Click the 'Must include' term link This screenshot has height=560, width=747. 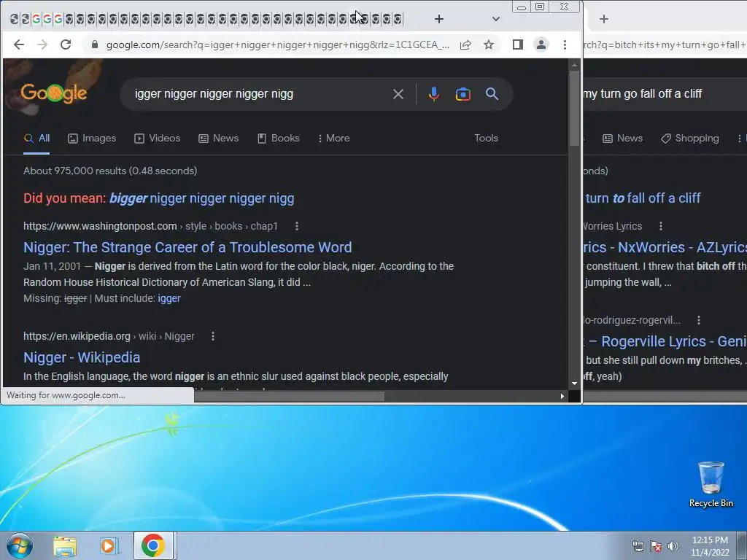169,298
